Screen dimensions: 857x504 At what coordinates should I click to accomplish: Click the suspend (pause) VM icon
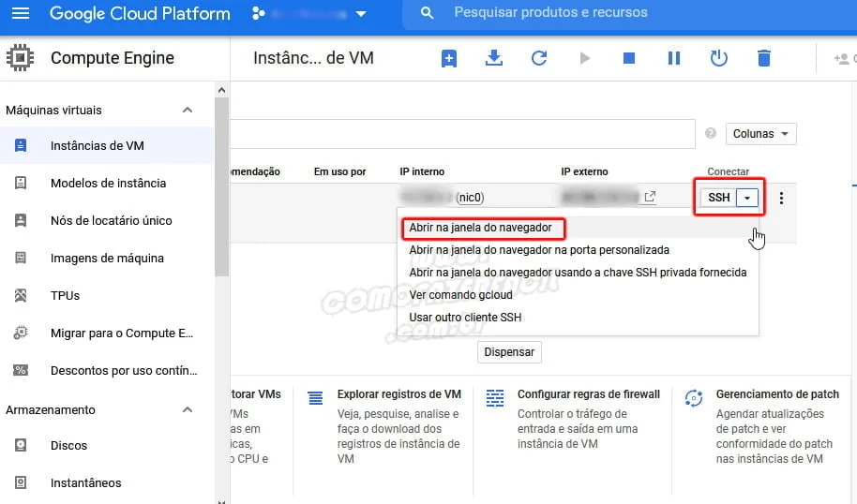point(674,58)
